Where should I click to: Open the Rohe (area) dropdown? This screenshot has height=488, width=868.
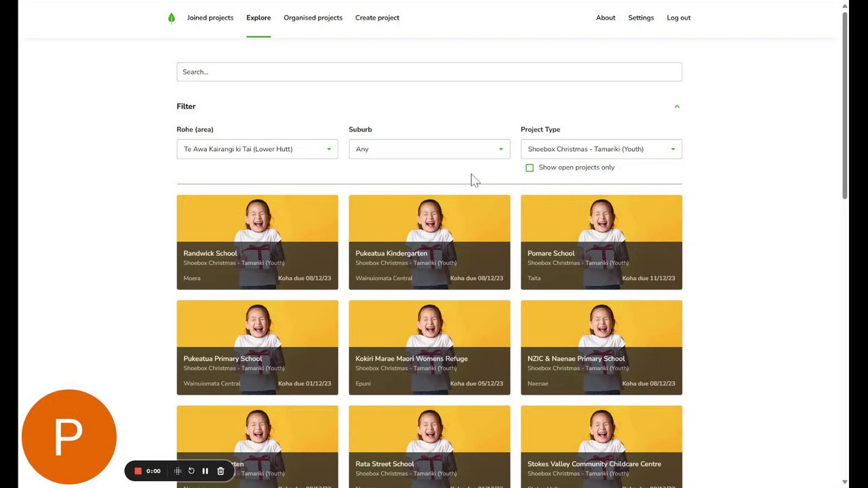coord(257,149)
